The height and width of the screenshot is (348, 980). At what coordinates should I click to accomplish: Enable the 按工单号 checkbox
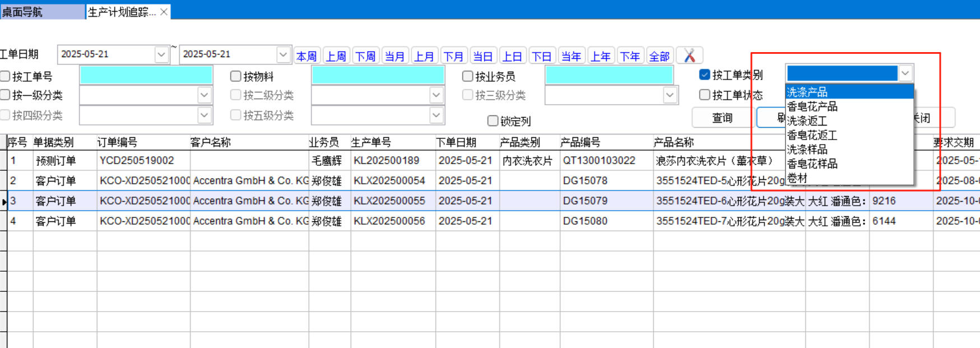pos(6,76)
